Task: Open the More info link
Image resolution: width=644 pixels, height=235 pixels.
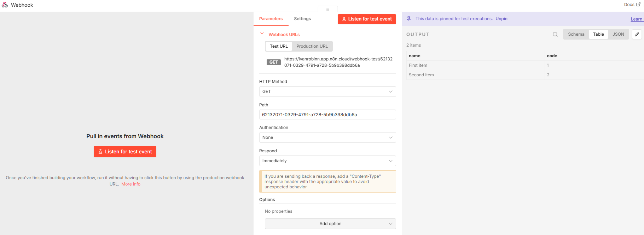Action: (131, 184)
